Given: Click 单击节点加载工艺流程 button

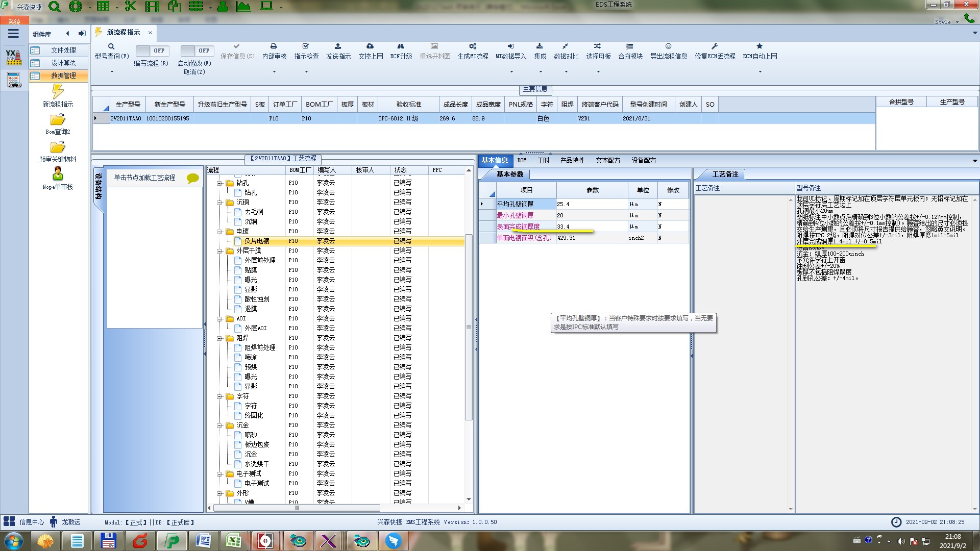Looking at the screenshot, I should click(x=144, y=178).
